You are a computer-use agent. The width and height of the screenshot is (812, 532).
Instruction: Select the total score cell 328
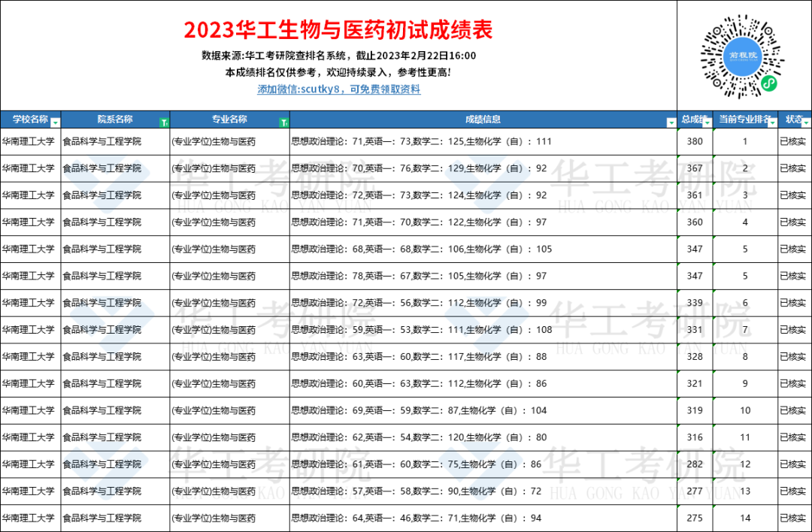point(695,357)
